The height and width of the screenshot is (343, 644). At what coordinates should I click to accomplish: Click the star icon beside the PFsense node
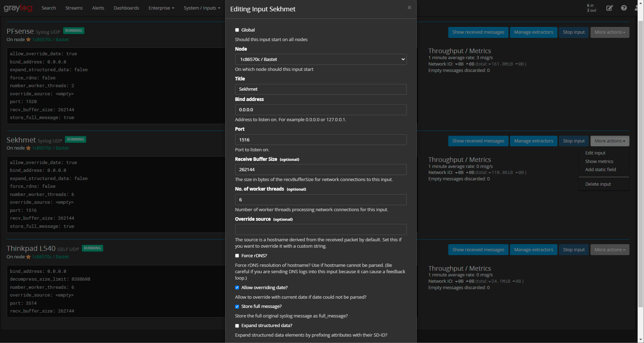[28, 40]
